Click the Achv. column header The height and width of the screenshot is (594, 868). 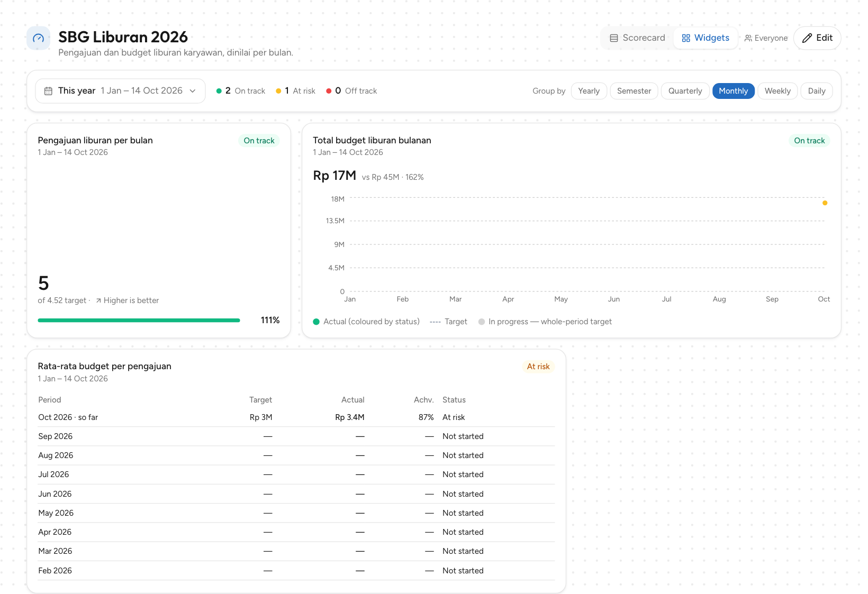[423, 400]
